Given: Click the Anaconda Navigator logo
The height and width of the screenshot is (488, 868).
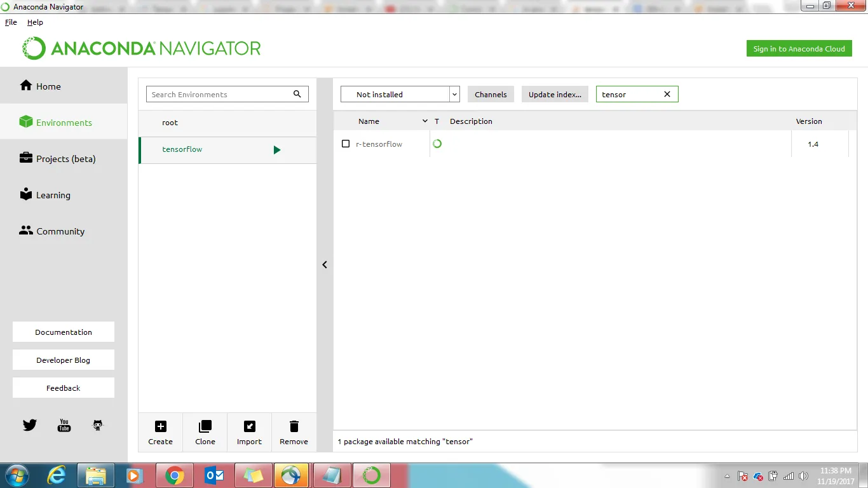Looking at the screenshot, I should point(141,48).
